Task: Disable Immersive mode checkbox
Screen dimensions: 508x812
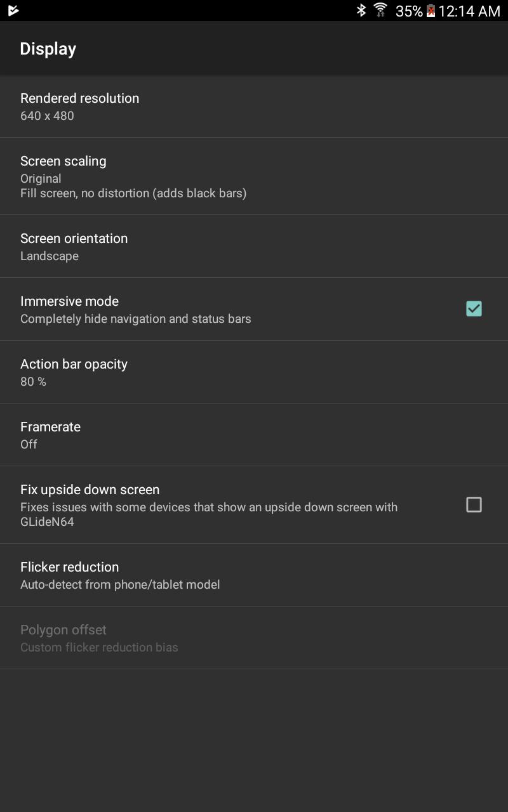Action: click(474, 309)
